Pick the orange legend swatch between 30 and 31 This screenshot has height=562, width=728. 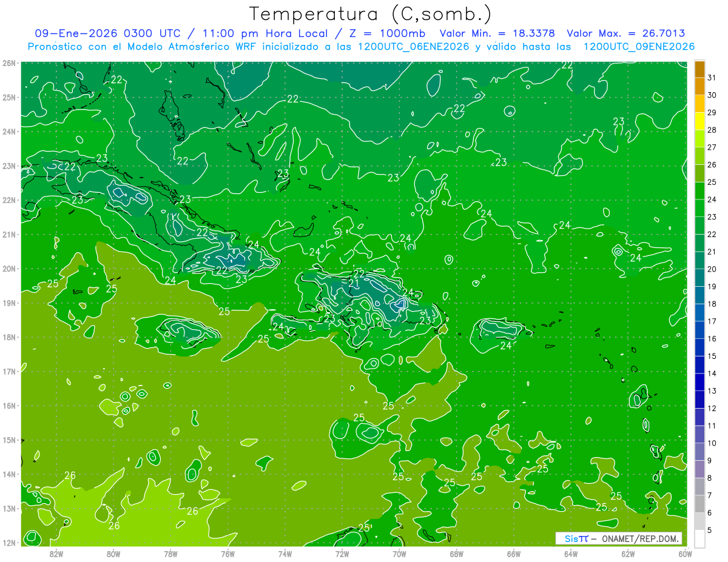(699, 87)
